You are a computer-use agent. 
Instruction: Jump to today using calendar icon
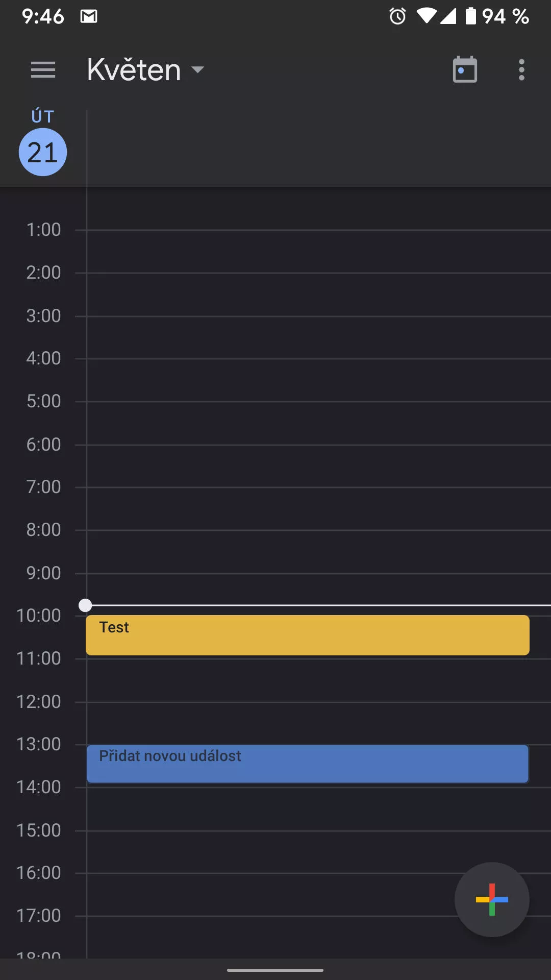465,69
